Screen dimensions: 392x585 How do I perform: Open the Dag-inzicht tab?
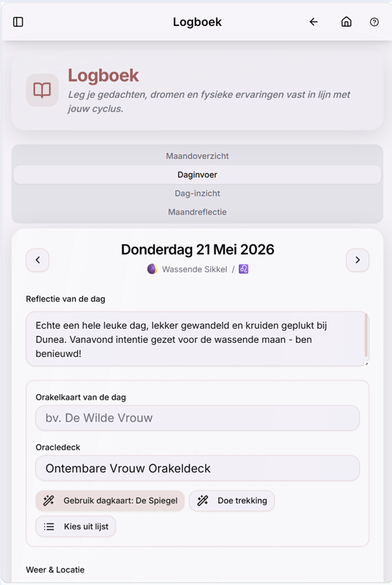pos(197,193)
